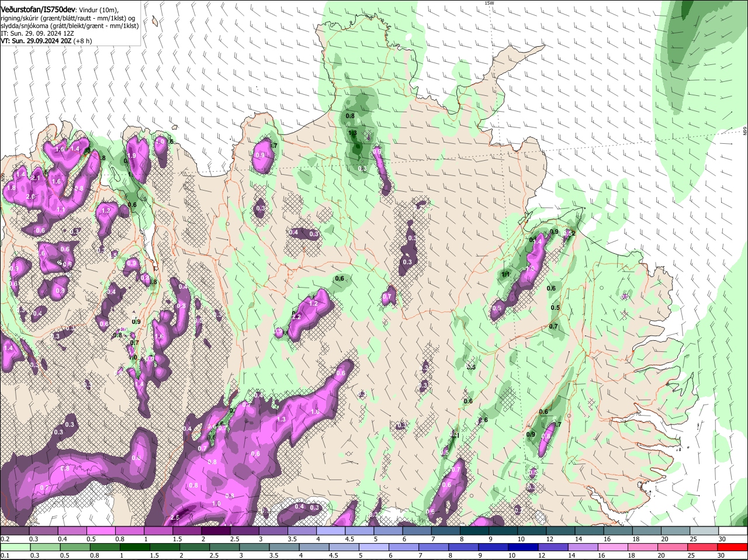The height and width of the screenshot is (560, 748).
Task: Select dark teal snow swatch between 8 and 9
Action: (x=474, y=531)
